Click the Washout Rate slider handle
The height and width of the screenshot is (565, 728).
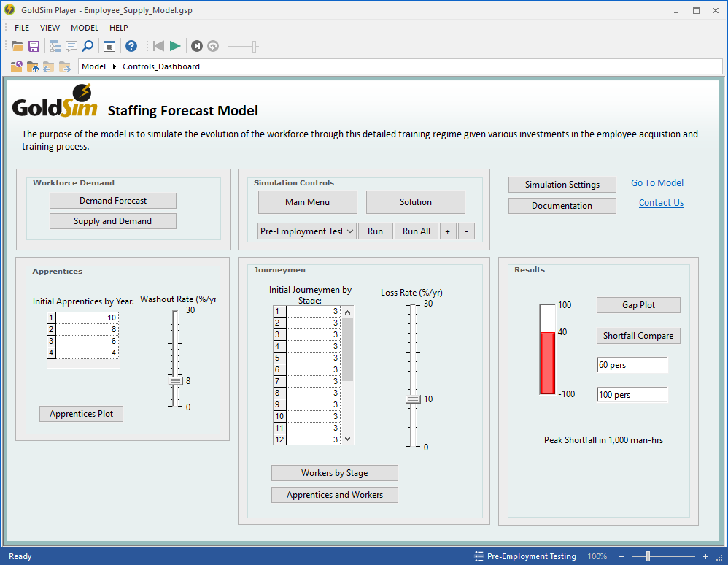[x=175, y=381]
